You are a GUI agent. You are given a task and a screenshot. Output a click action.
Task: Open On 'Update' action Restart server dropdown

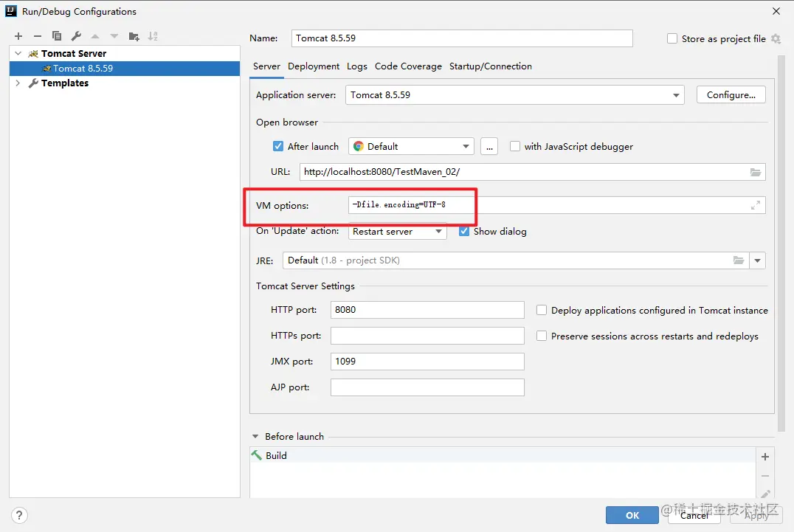(398, 232)
